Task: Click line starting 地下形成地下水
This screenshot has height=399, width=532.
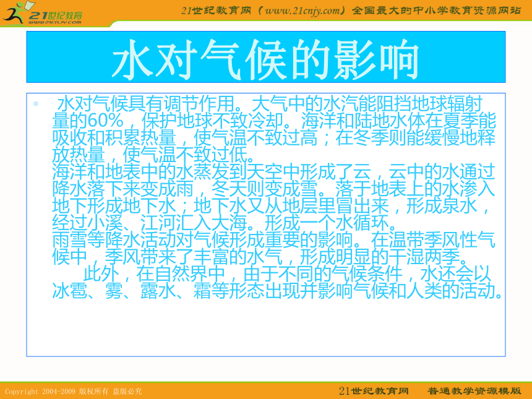Action: [271, 205]
